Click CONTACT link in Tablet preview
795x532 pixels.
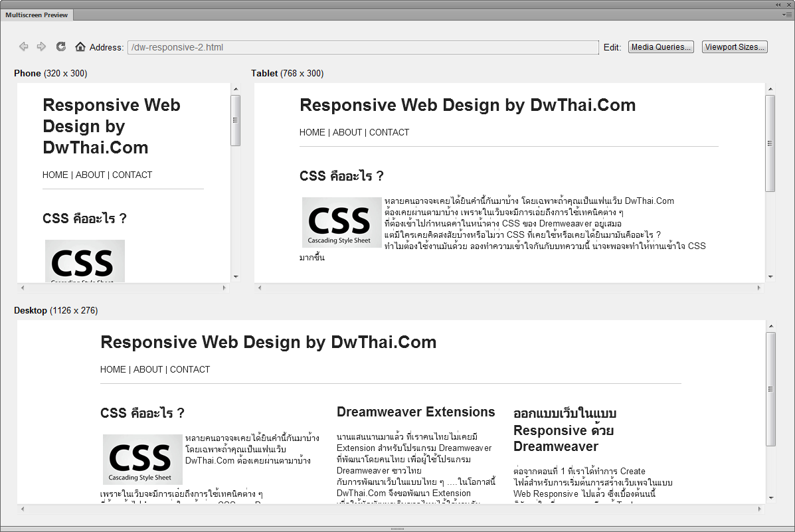(x=389, y=132)
